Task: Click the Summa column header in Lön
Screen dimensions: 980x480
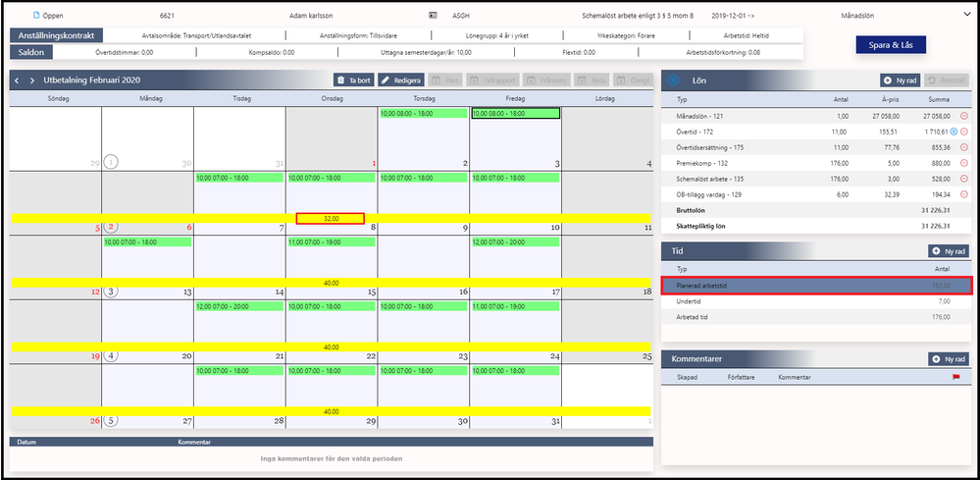Action: click(940, 100)
